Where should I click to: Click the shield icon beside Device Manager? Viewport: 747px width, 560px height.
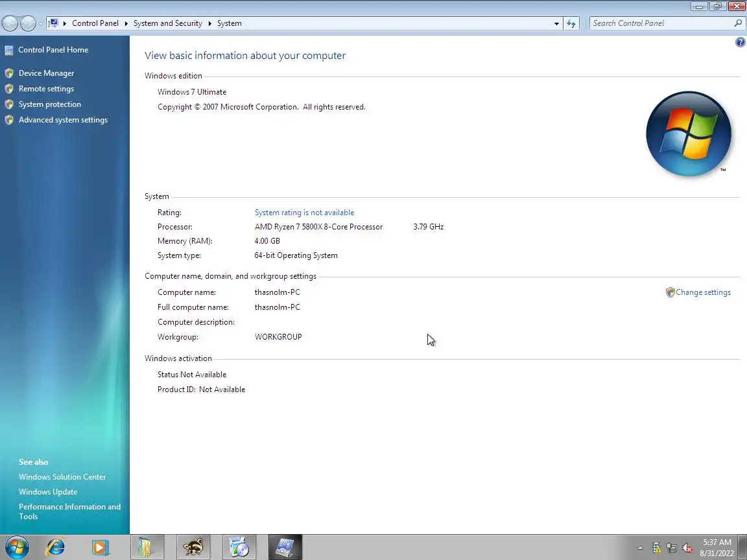click(x=9, y=73)
